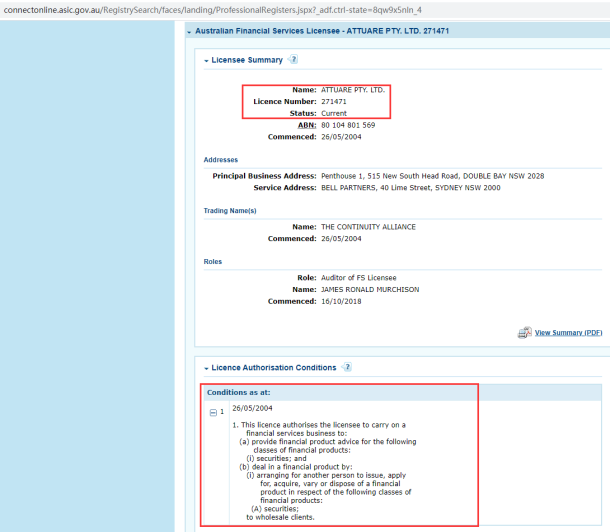Click the Roles section heading

tap(213, 261)
